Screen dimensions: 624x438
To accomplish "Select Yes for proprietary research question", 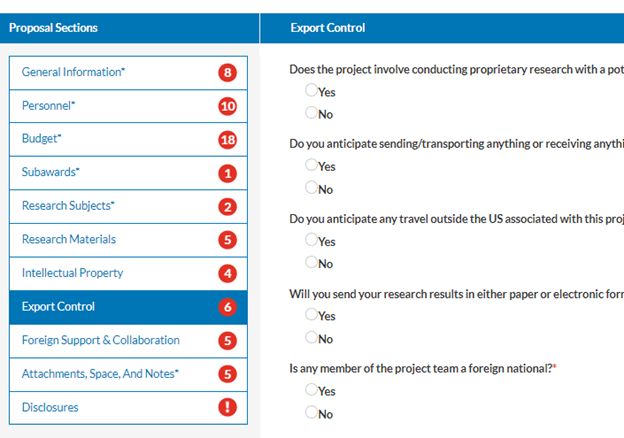I will click(x=312, y=91).
